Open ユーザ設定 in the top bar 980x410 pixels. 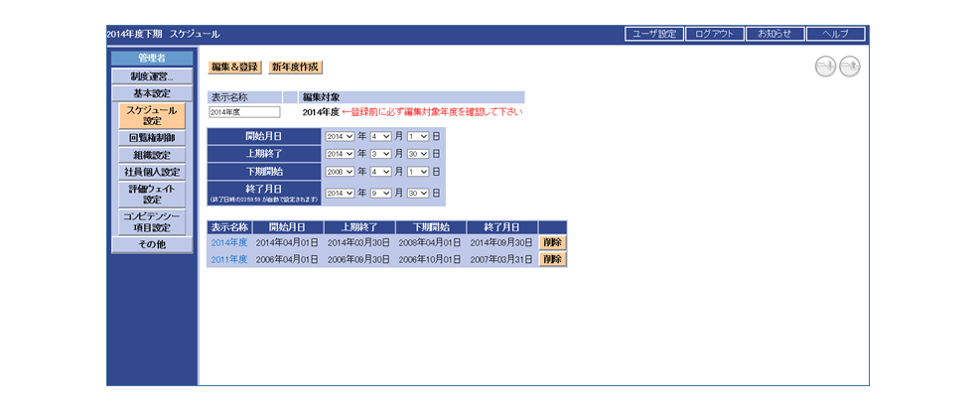(653, 34)
